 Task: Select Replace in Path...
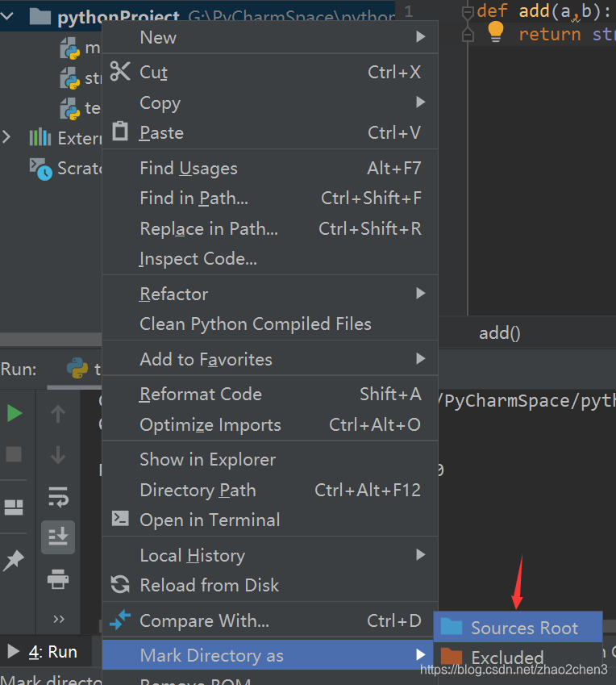click(270, 228)
